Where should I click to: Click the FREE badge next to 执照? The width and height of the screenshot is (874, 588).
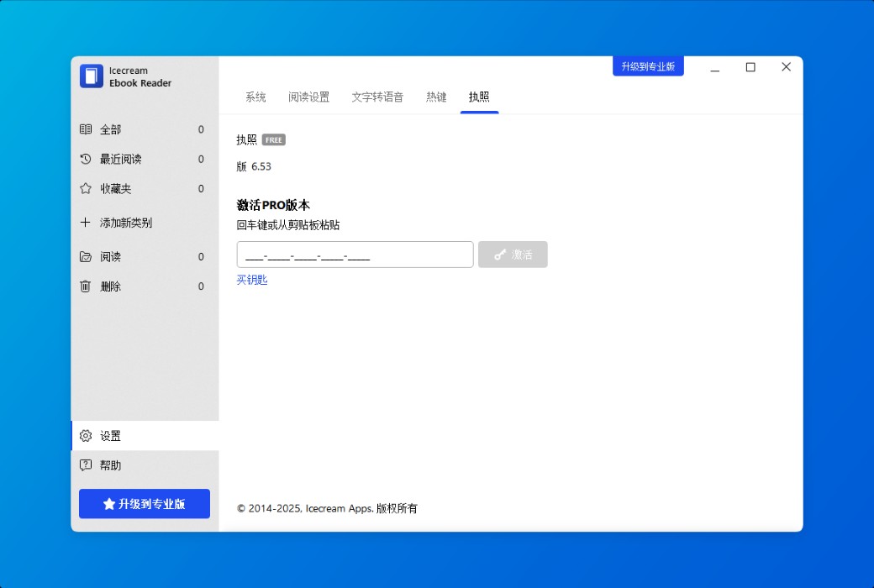pyautogui.click(x=273, y=139)
